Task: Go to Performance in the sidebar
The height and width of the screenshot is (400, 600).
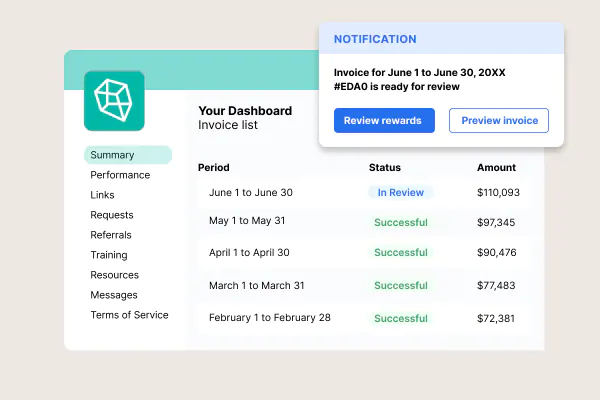Action: (x=120, y=175)
